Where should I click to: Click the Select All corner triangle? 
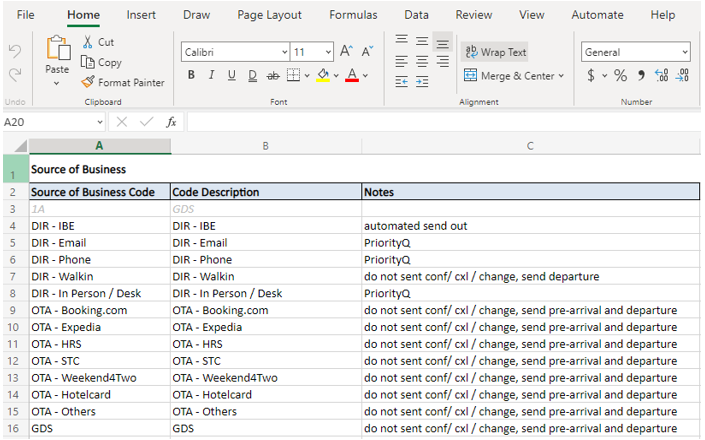coord(20,146)
